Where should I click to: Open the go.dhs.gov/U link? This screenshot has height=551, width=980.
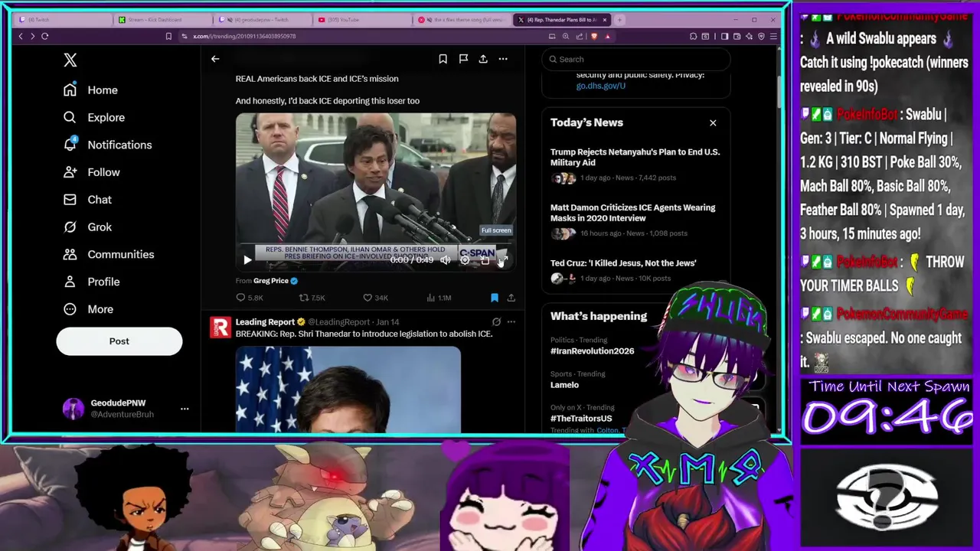pos(601,86)
